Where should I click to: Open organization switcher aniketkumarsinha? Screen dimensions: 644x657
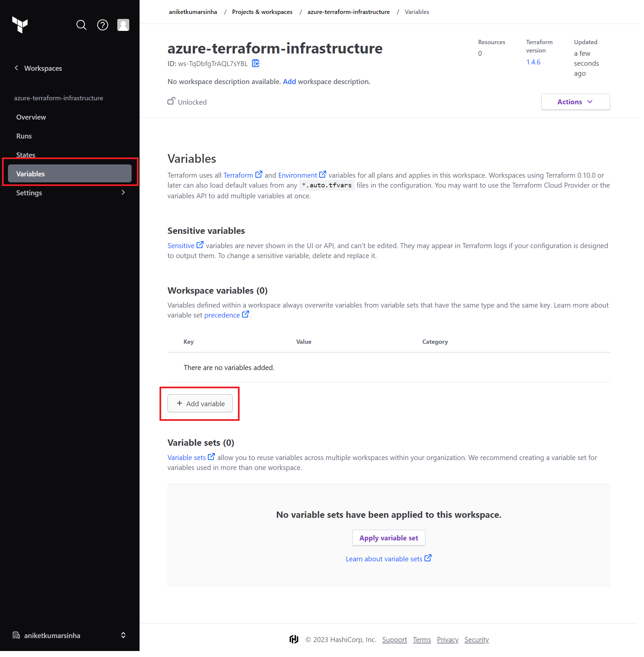pos(70,636)
